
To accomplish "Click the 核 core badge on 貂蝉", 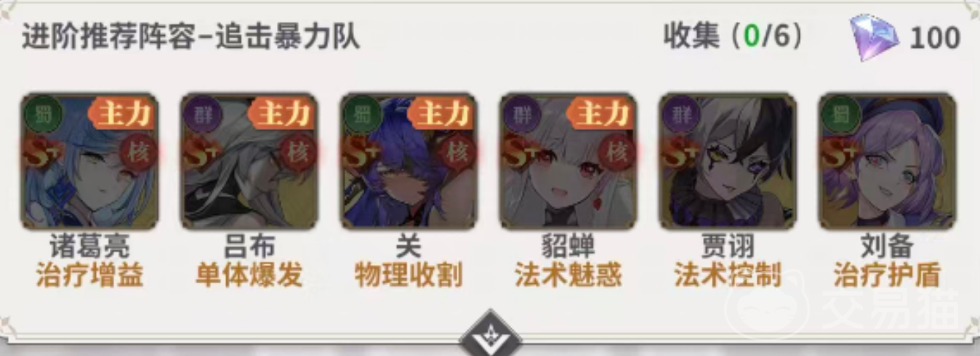I will [616, 152].
